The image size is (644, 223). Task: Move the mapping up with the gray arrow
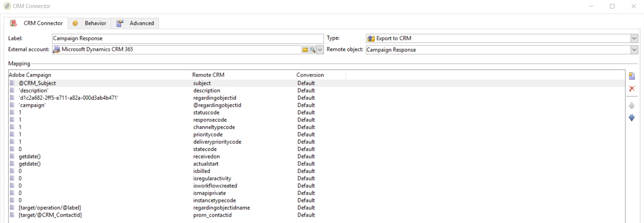tap(632, 105)
